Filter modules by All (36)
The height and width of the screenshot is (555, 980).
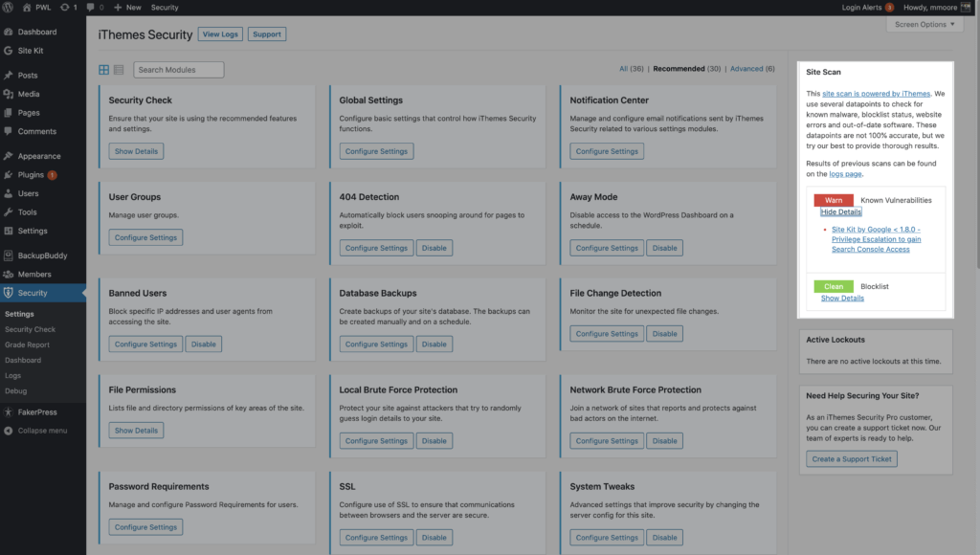point(632,69)
